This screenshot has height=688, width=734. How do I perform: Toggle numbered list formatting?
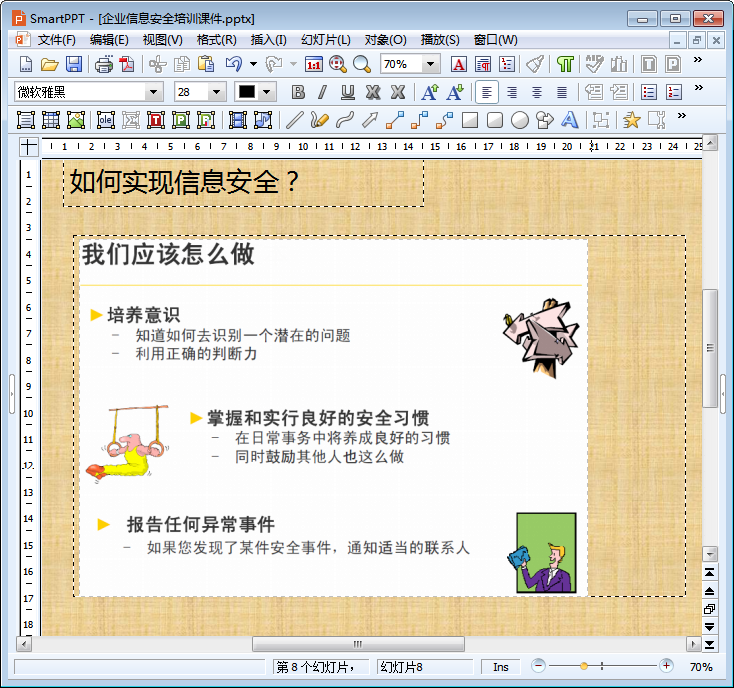pyautogui.click(x=674, y=92)
